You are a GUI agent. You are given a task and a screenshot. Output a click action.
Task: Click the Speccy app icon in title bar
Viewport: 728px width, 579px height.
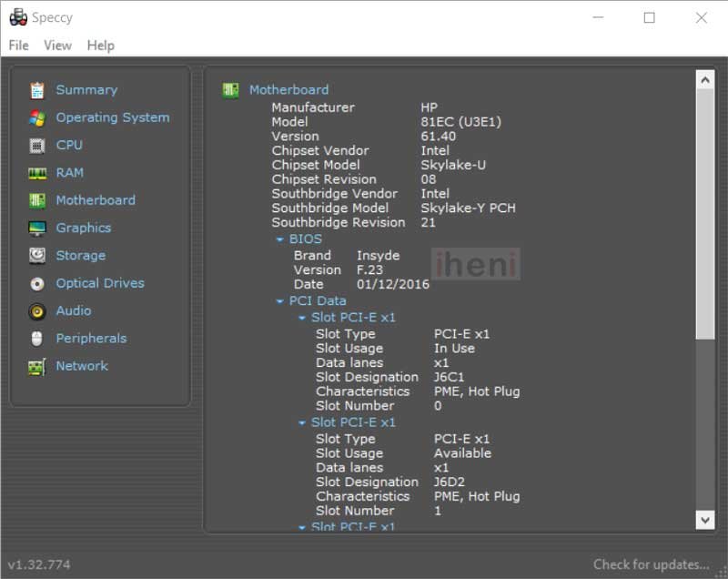(18, 17)
